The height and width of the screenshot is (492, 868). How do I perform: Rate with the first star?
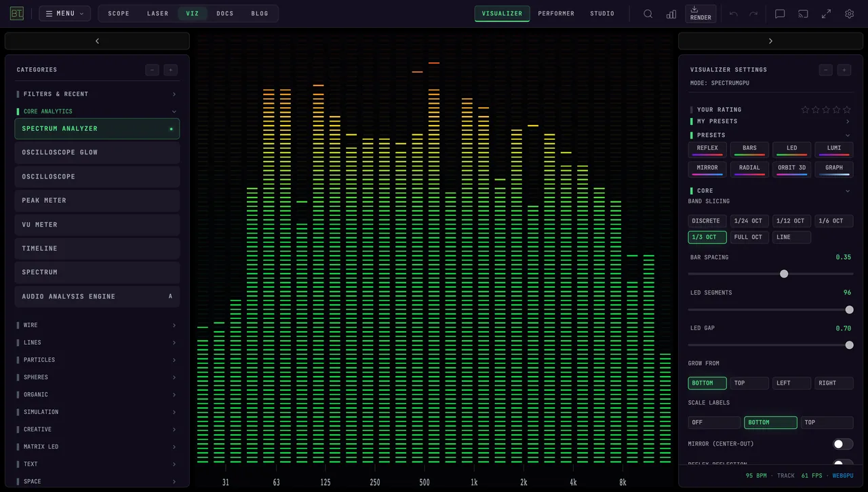pyautogui.click(x=805, y=109)
